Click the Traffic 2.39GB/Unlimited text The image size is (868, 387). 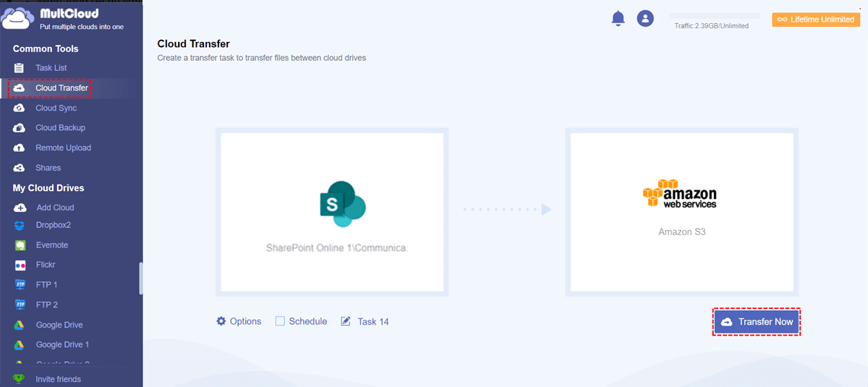coord(711,26)
